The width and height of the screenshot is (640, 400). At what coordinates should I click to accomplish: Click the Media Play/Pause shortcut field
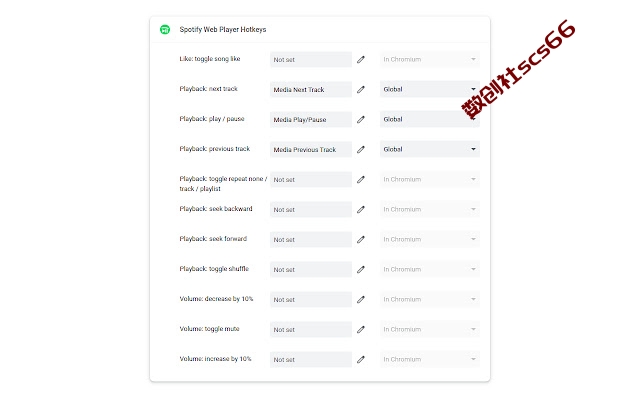[311, 120]
